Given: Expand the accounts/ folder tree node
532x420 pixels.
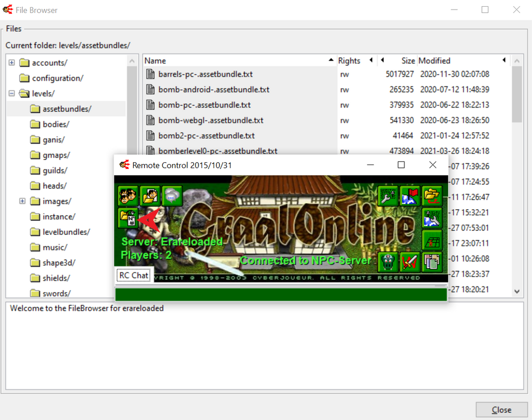Looking at the screenshot, I should point(12,63).
